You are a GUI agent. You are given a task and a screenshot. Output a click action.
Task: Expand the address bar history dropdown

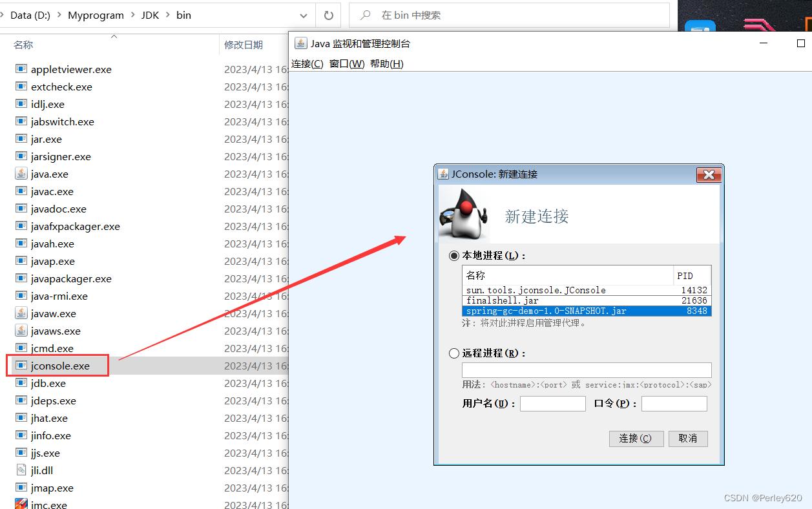pos(304,15)
